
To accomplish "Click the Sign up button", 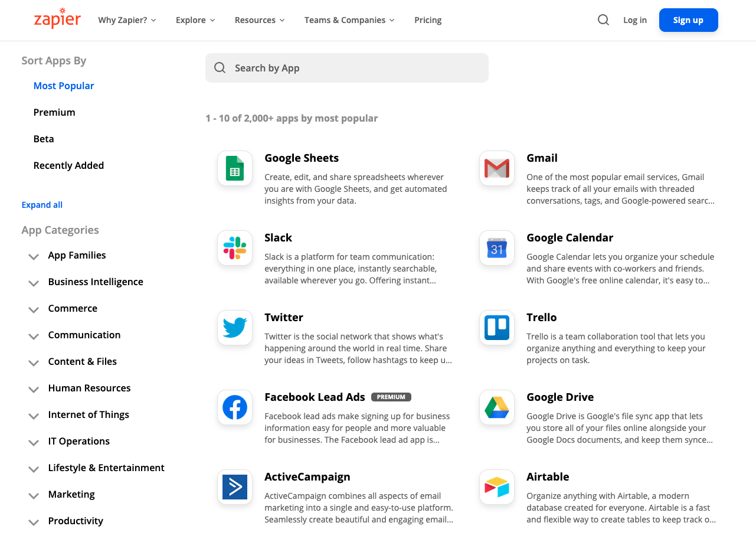I will pyautogui.click(x=689, y=20).
